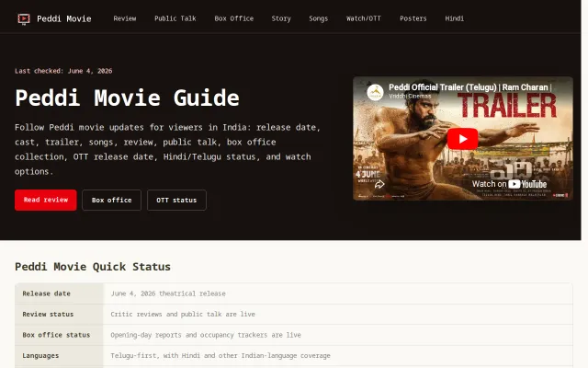
Task: Play the Peddi trailer YouTube video
Action: (462, 139)
